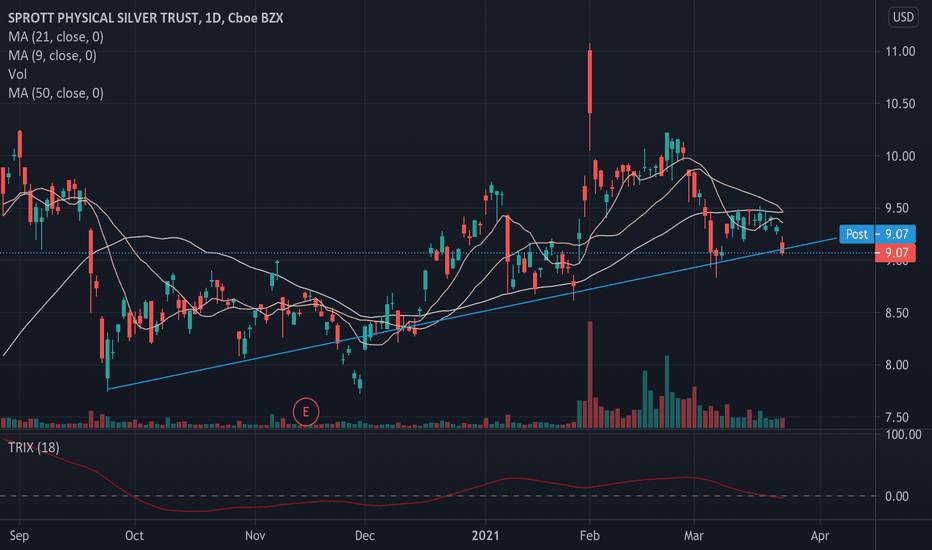This screenshot has height=550, width=932.
Task: Click the 11.00 price axis label
Action: pyautogui.click(x=900, y=51)
